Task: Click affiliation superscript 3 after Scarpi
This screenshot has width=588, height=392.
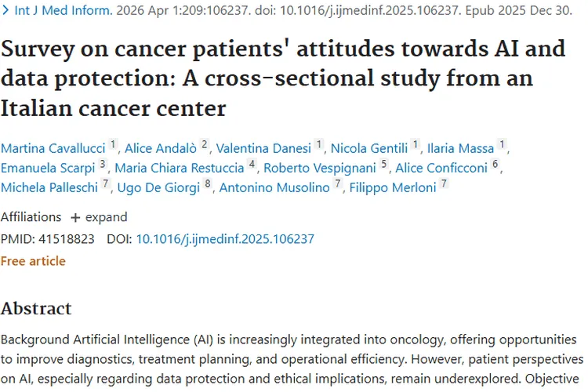Action: pyautogui.click(x=103, y=165)
